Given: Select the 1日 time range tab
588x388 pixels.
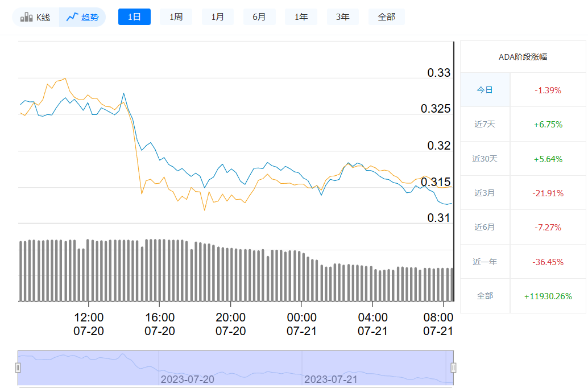Looking at the screenshot, I should pyautogui.click(x=134, y=16).
